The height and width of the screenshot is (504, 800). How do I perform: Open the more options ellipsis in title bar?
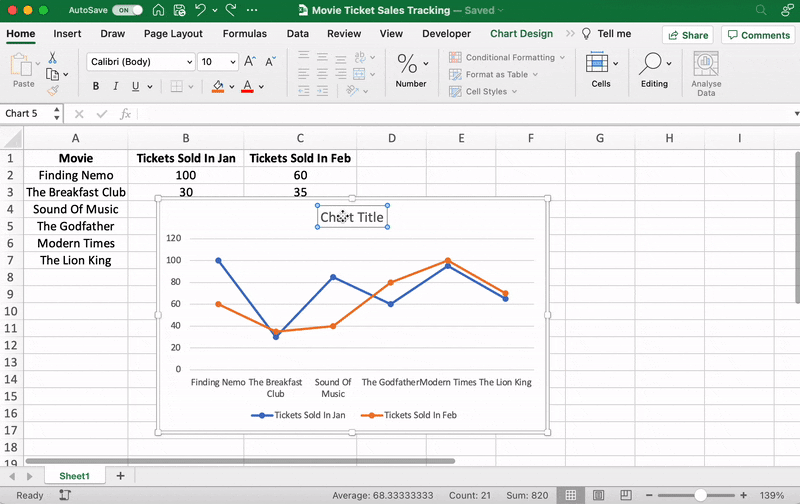(x=252, y=10)
